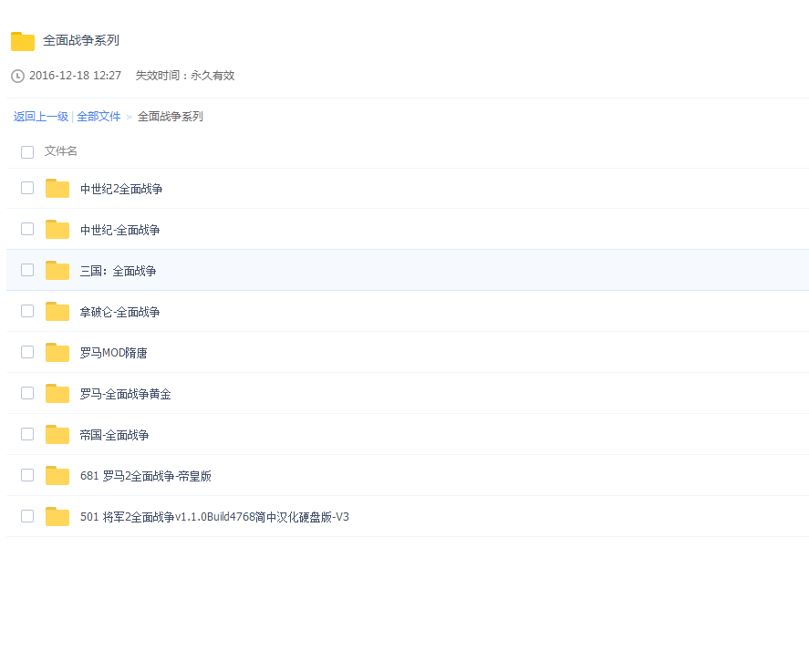Check the box for 中世纪-全面战争
This screenshot has height=672, width=809.
27,229
